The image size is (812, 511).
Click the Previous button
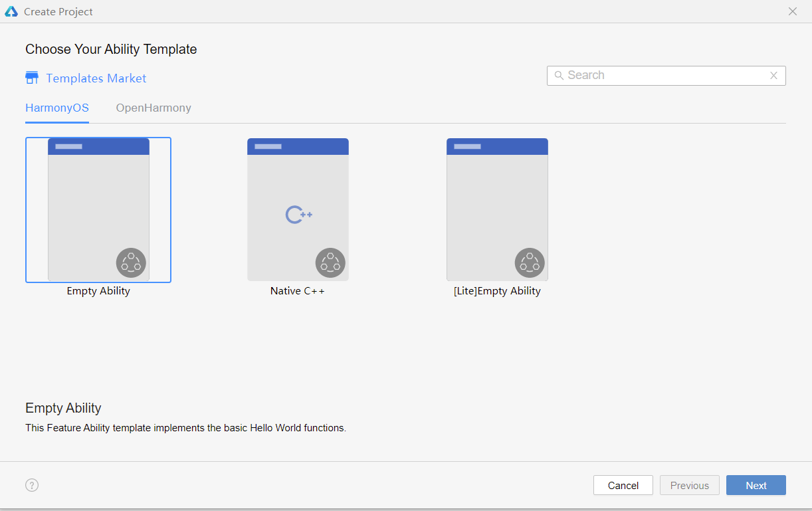point(690,485)
